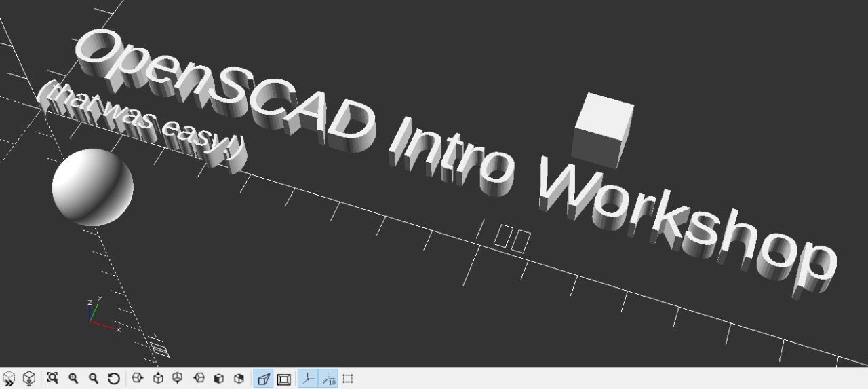Screen dimensions: 868x389
Task: Reset the view with the circular arrow
Action: (114, 379)
